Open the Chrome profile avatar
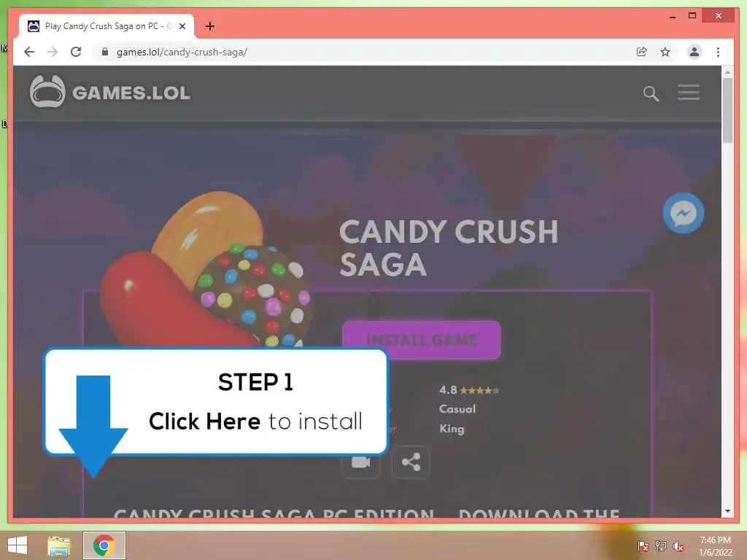Viewport: 747px width, 560px height. [x=694, y=52]
